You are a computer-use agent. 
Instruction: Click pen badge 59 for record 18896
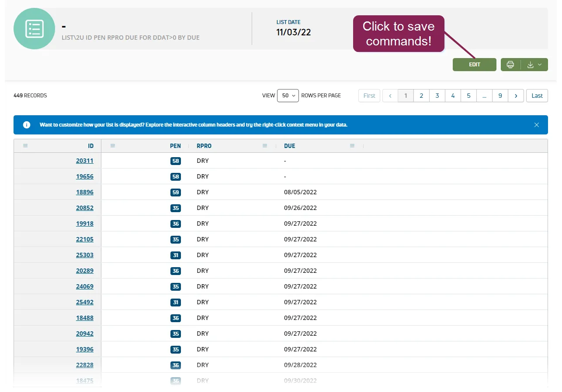pyautogui.click(x=176, y=192)
